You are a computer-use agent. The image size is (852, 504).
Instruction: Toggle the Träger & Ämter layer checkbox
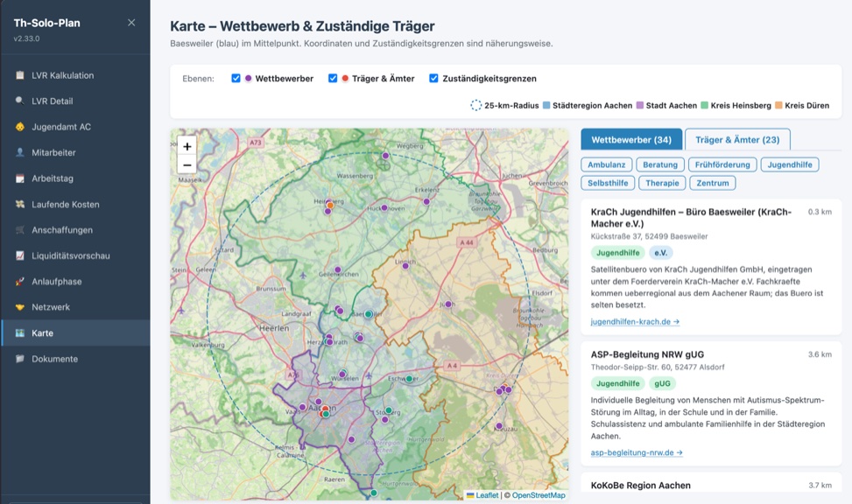click(333, 78)
